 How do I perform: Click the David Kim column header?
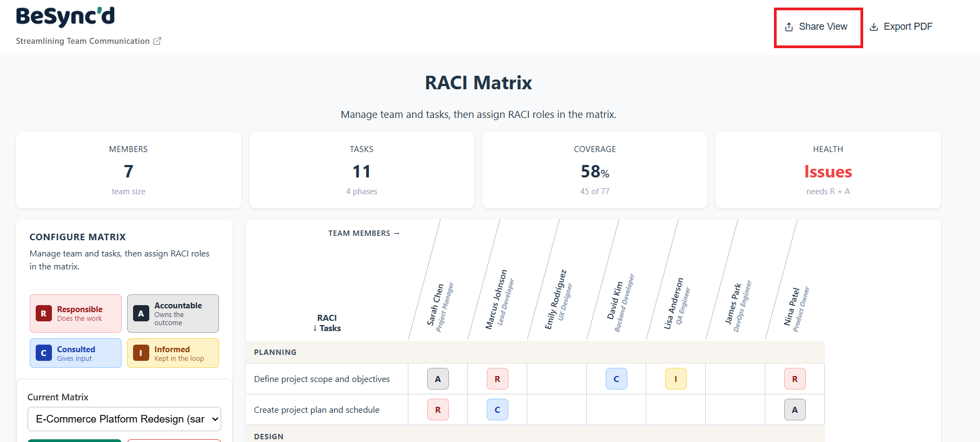(620, 302)
